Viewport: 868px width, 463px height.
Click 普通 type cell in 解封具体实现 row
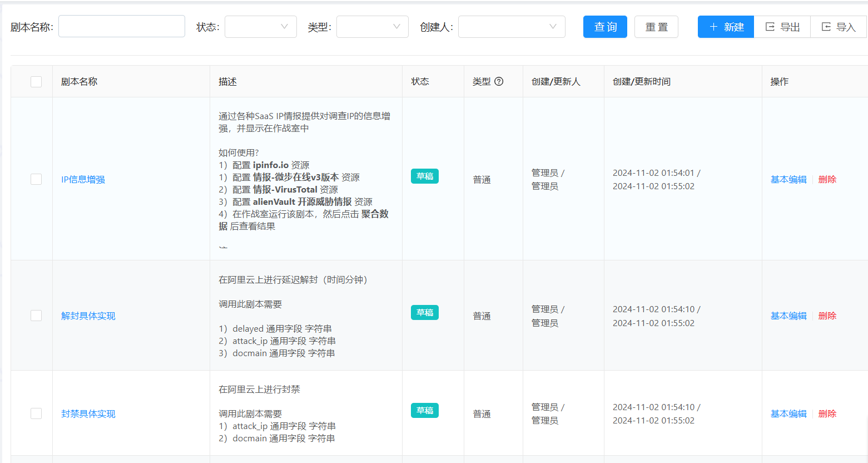click(482, 316)
